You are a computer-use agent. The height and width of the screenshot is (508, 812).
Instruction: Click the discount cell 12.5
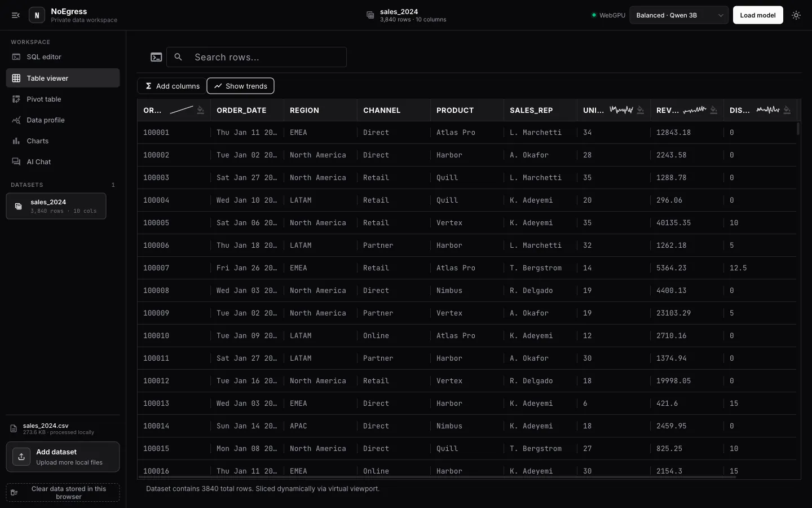pos(760,268)
